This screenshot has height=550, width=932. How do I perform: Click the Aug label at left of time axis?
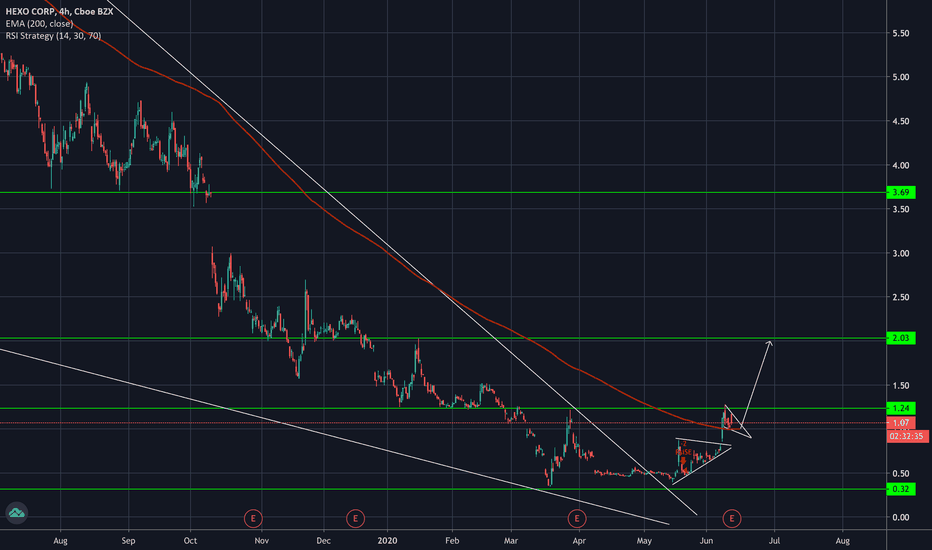pyautogui.click(x=60, y=540)
